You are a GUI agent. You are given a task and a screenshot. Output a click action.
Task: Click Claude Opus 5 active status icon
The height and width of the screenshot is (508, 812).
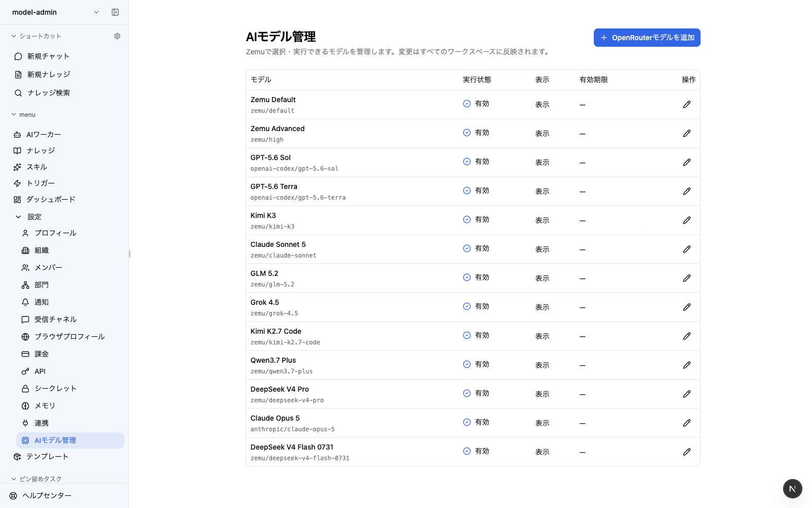pos(467,422)
